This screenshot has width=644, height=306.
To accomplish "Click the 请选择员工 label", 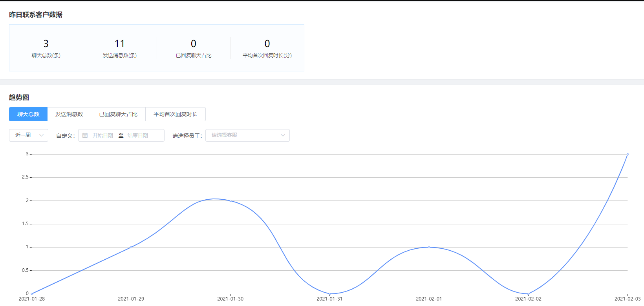I will (x=187, y=136).
